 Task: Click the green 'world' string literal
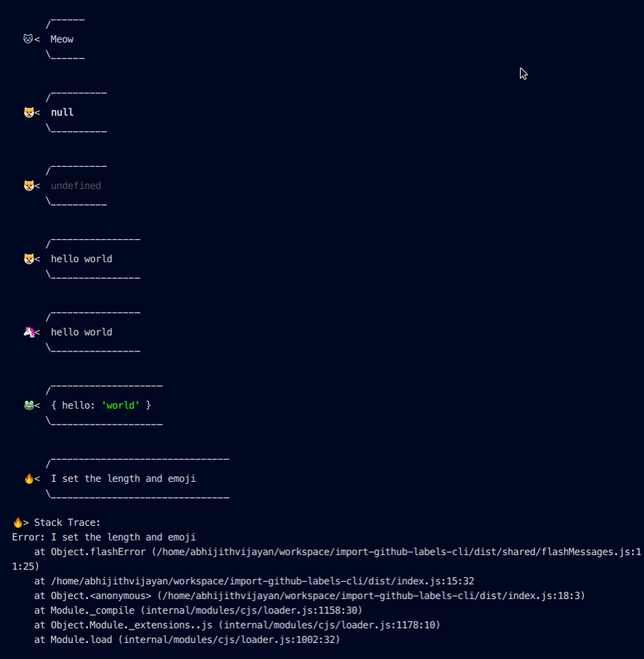(x=119, y=405)
